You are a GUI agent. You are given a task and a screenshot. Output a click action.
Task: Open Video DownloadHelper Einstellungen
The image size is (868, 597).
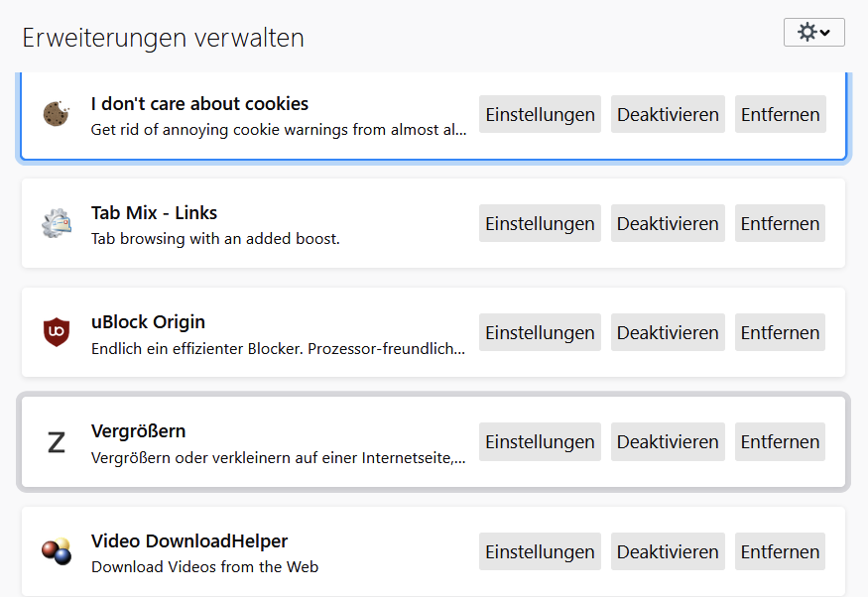pyautogui.click(x=540, y=551)
